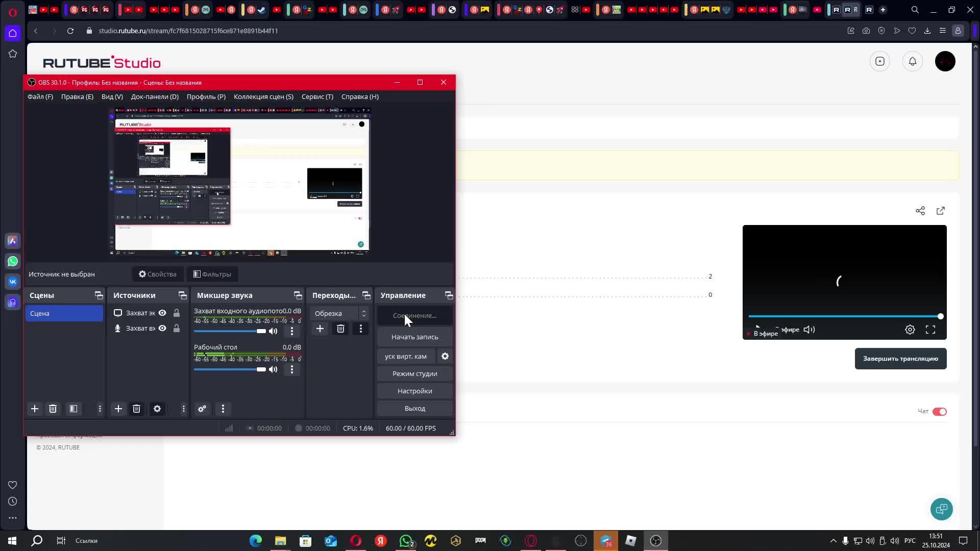Disable the Чат toggle switch
This screenshot has width=980, height=551.
tap(939, 412)
